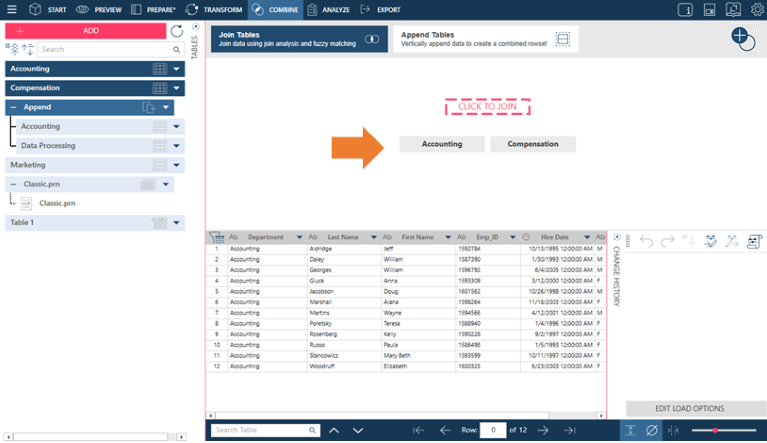The width and height of the screenshot is (767, 443).
Task: Click the Accounting join table box
Action: (442, 144)
